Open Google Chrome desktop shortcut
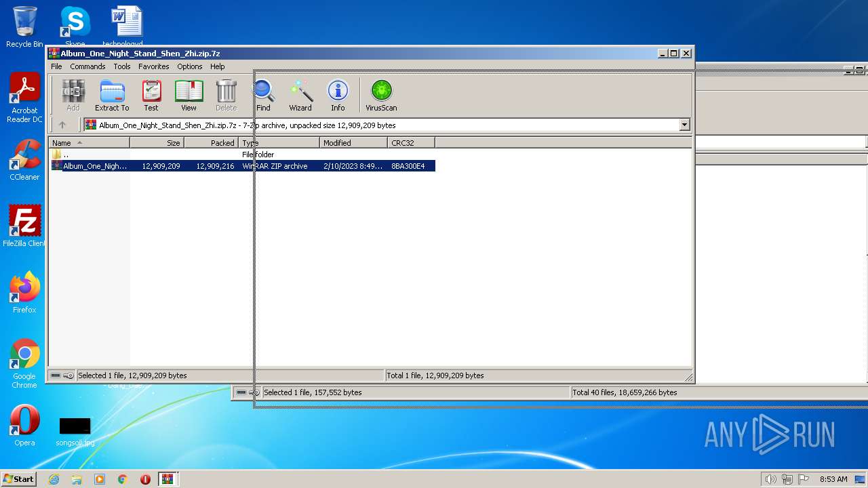This screenshot has width=868, height=488. pyautogui.click(x=24, y=364)
